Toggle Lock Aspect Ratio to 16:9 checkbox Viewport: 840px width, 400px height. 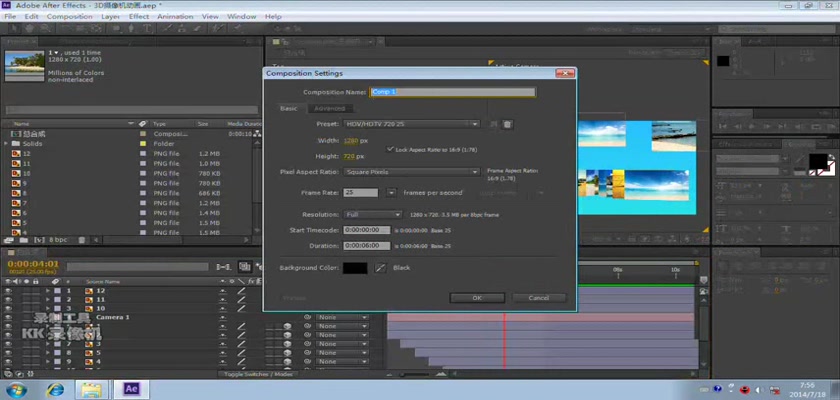coord(390,149)
